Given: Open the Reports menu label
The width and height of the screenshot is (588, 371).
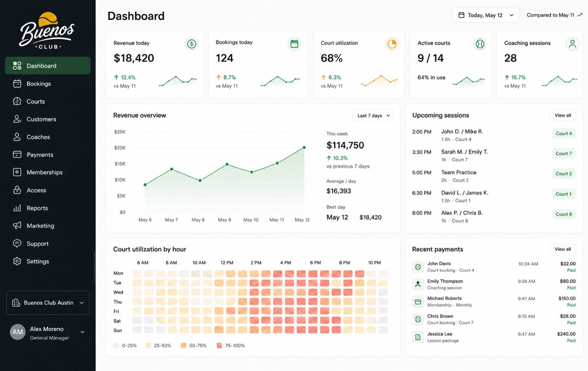Looking at the screenshot, I should pyautogui.click(x=37, y=208).
